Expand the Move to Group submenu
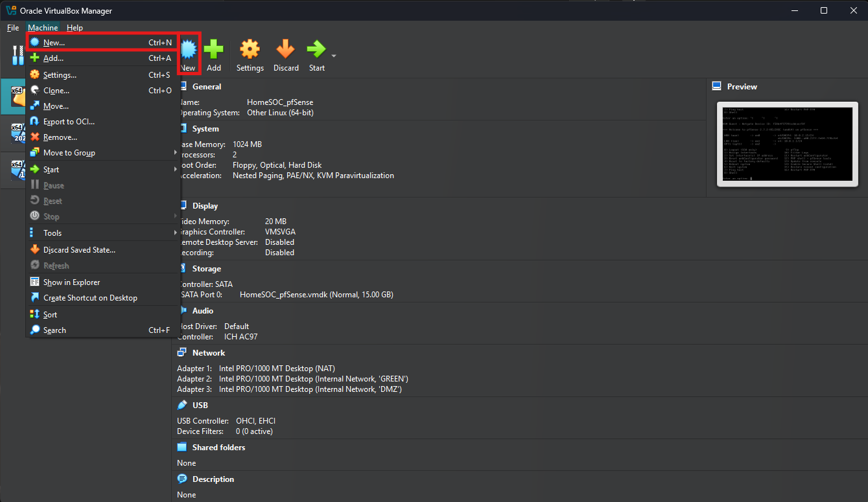This screenshot has height=502, width=868. [69, 153]
